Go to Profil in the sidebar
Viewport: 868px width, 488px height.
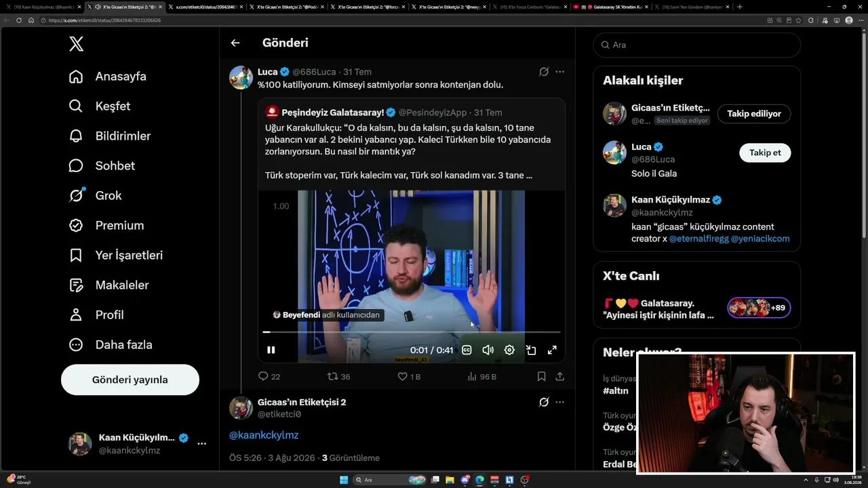[x=96, y=315]
